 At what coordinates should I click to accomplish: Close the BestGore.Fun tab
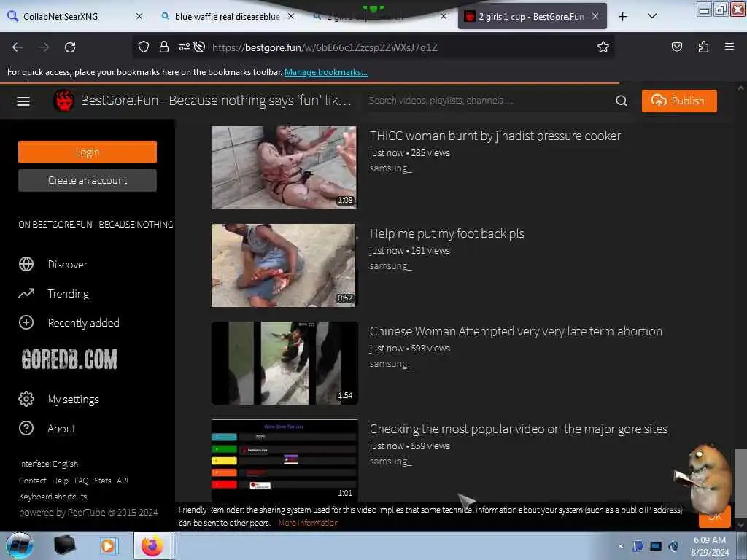(595, 16)
